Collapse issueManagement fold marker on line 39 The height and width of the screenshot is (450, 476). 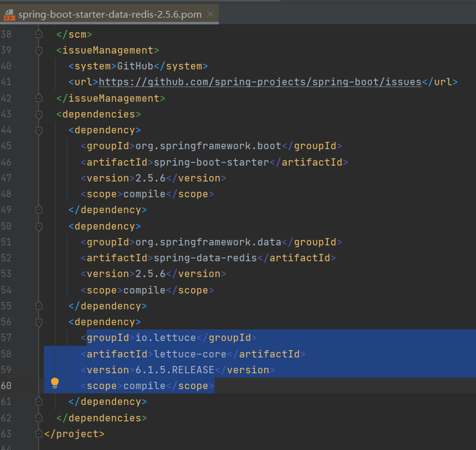point(39,51)
